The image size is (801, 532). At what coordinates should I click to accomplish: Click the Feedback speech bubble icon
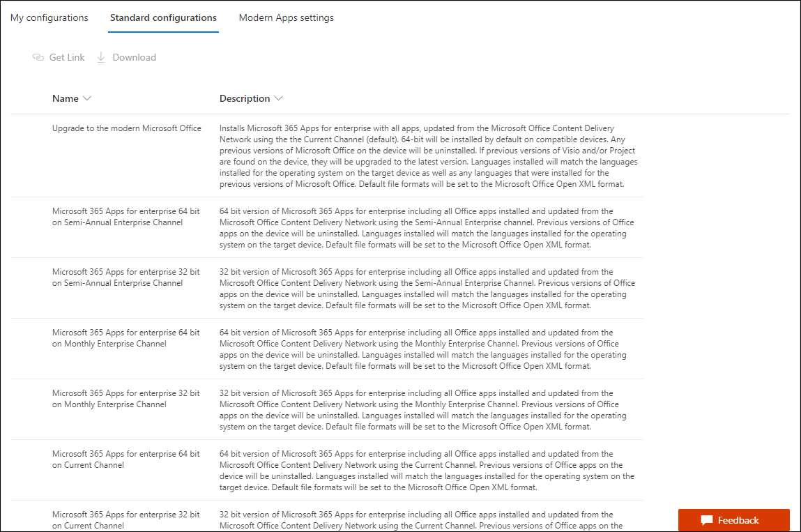pyautogui.click(x=706, y=520)
